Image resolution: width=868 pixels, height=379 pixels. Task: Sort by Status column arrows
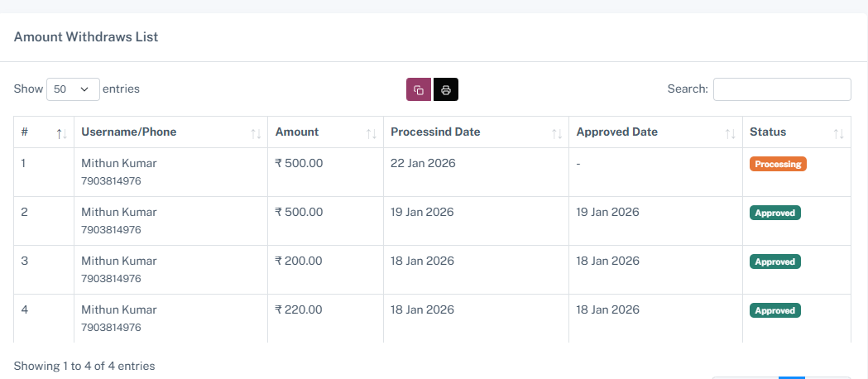pyautogui.click(x=838, y=133)
